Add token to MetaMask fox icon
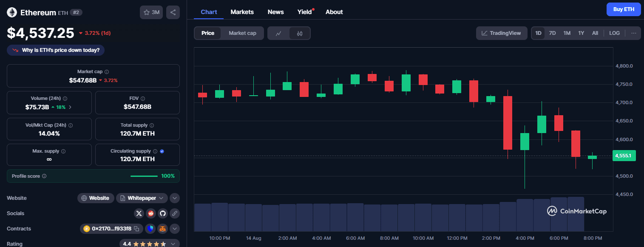Image resolution: width=644 pixels, height=247 pixels. point(163,229)
